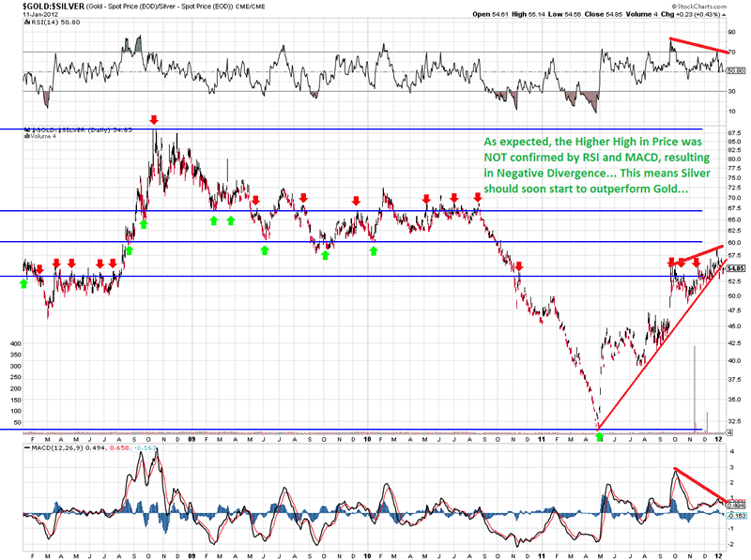Click the '11' year label on time axis

click(x=544, y=437)
